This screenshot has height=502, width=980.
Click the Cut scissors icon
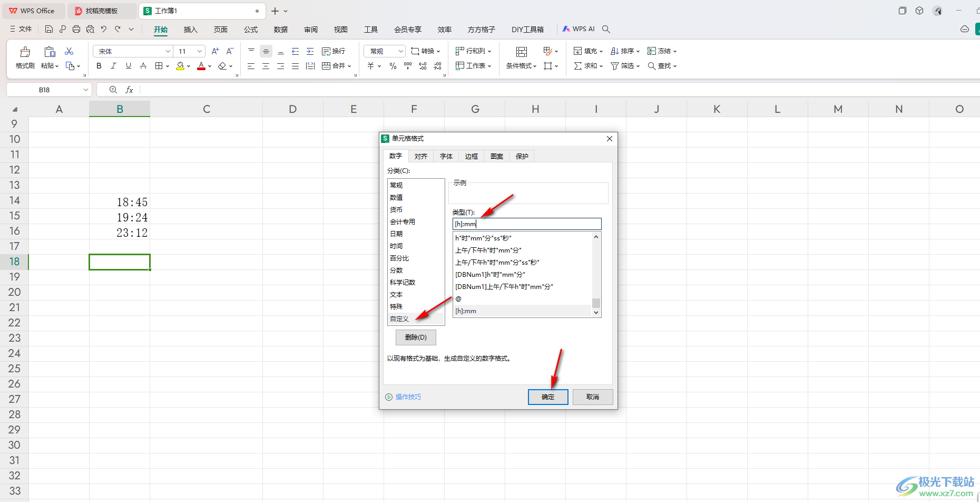click(69, 51)
